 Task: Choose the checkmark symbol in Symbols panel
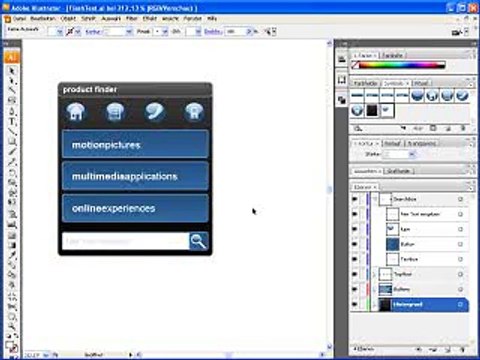462,96
